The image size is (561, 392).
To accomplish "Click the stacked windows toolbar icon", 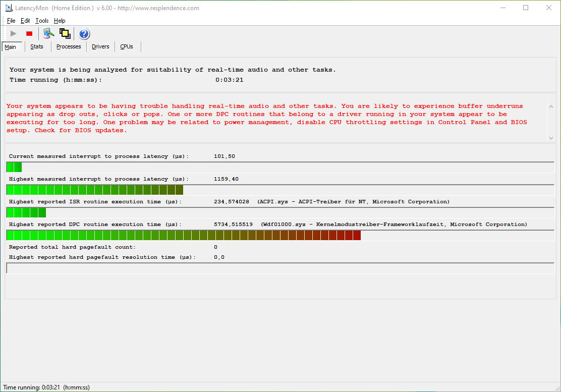I will (x=65, y=34).
